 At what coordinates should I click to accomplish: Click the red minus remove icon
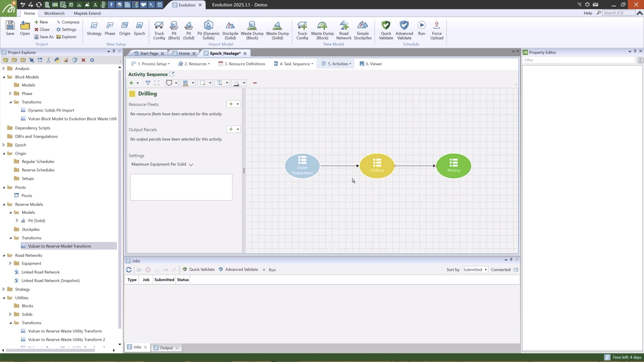click(255, 83)
